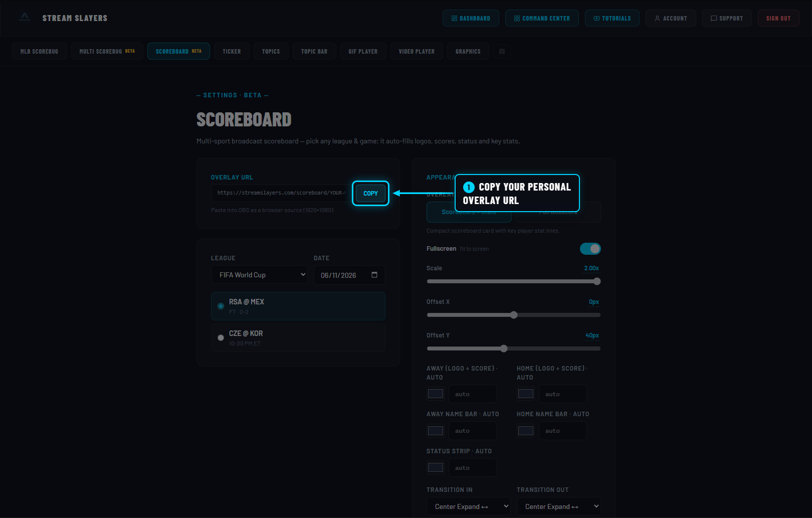Open the Transition Out dropdown

[x=559, y=506]
